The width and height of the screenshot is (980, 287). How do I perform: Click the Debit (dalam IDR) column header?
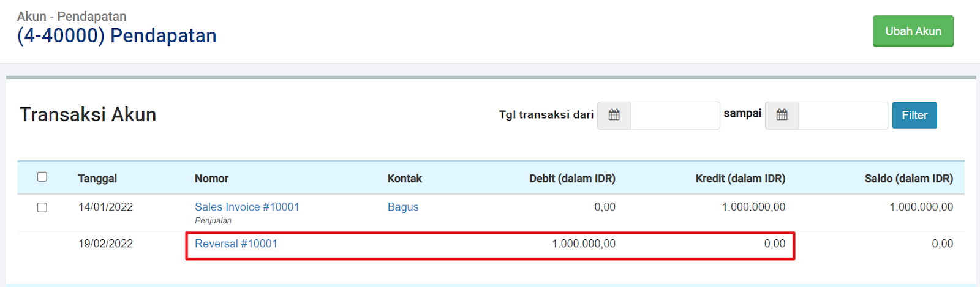pyautogui.click(x=572, y=179)
